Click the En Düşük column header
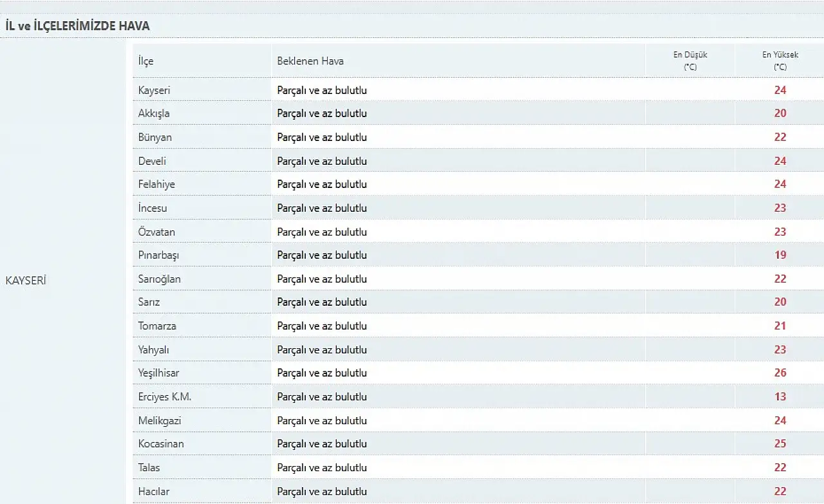 click(x=690, y=61)
